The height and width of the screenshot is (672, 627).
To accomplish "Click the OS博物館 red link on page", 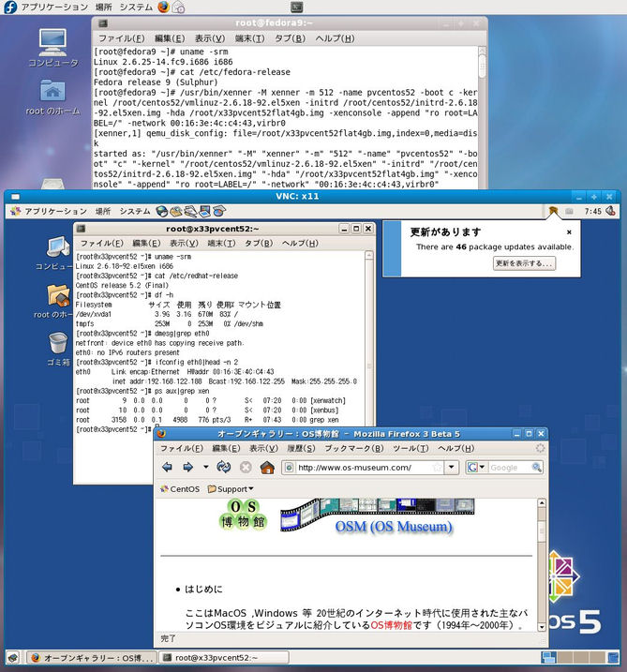I will point(391,625).
